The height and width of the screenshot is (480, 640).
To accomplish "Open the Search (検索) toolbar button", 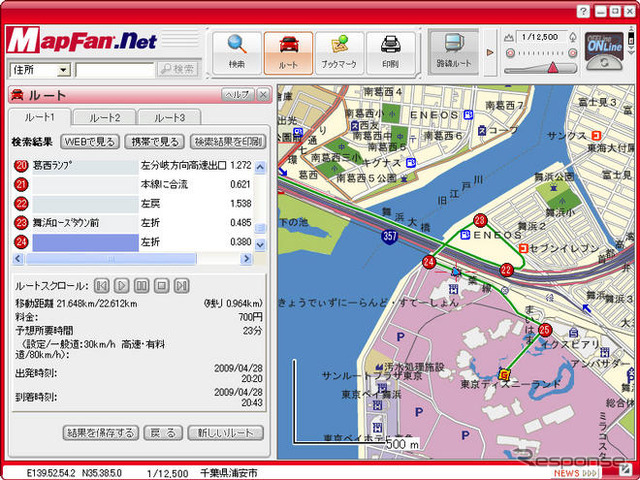I will point(237,53).
